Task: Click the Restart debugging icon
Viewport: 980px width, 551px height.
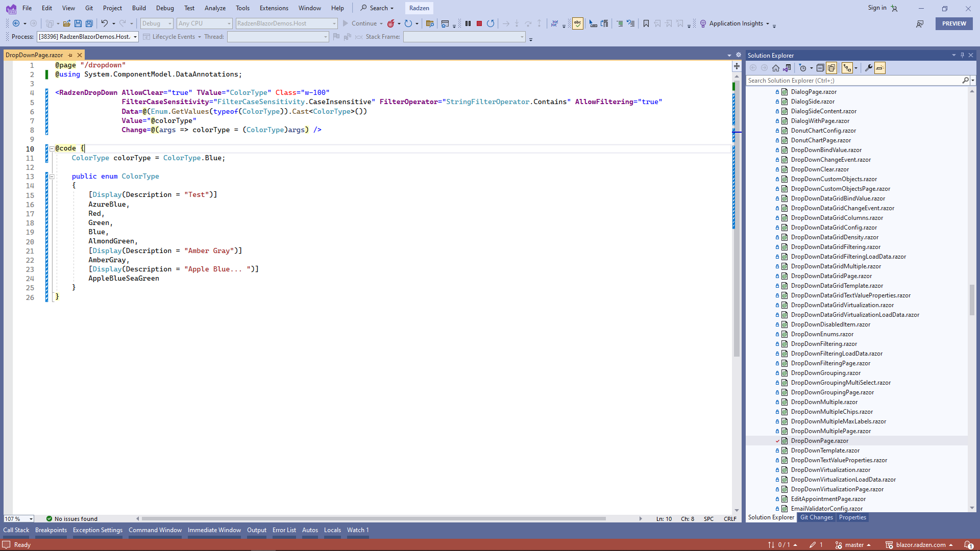Action: coord(491,23)
